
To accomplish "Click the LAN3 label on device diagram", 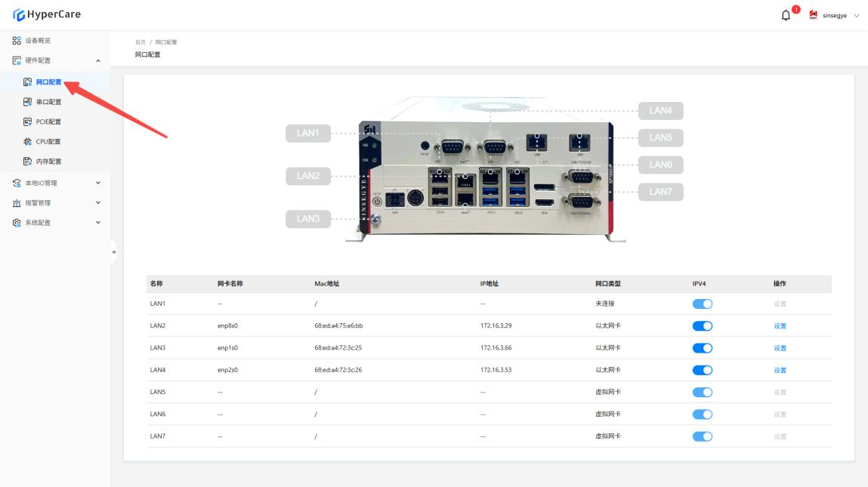I will pos(307,219).
